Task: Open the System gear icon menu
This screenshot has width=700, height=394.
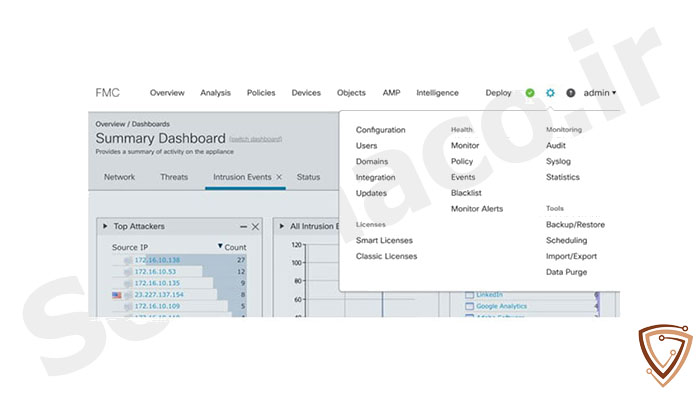Action: (x=550, y=93)
